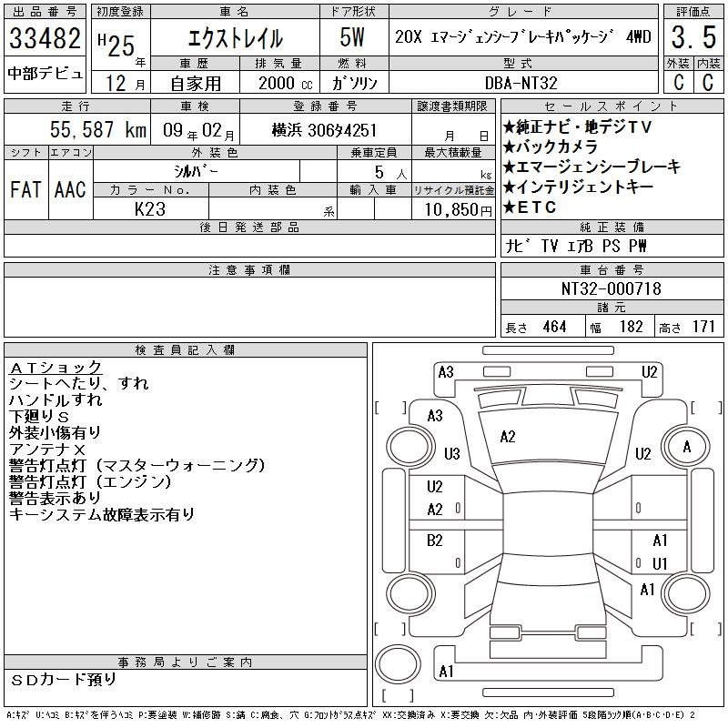Click the 純正ナビ・地デジTV sales point

point(578,127)
